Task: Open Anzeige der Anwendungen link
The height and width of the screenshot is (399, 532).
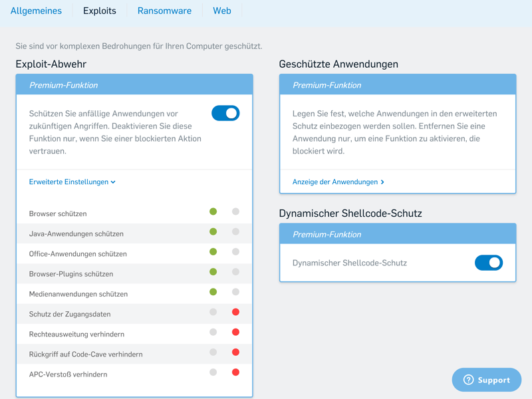Action: (335, 182)
